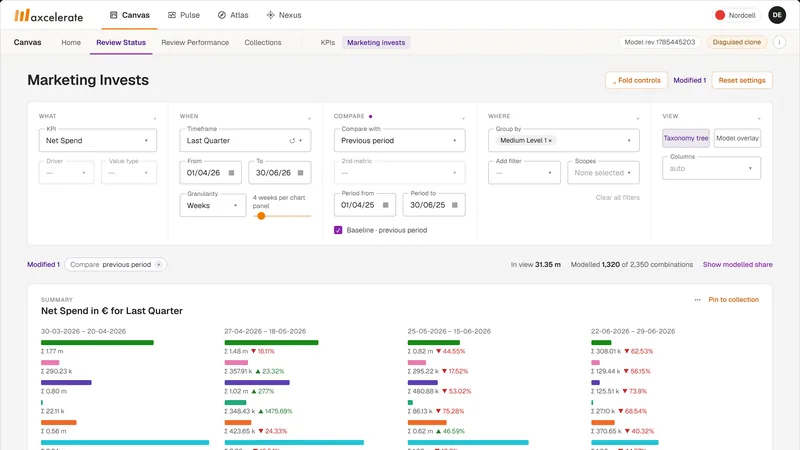
Task: Switch to the Pulse tab
Action: 184,15
